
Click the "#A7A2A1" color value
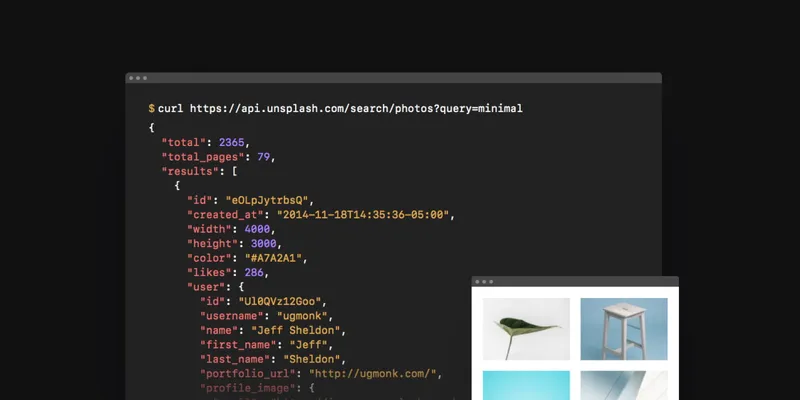click(x=275, y=257)
